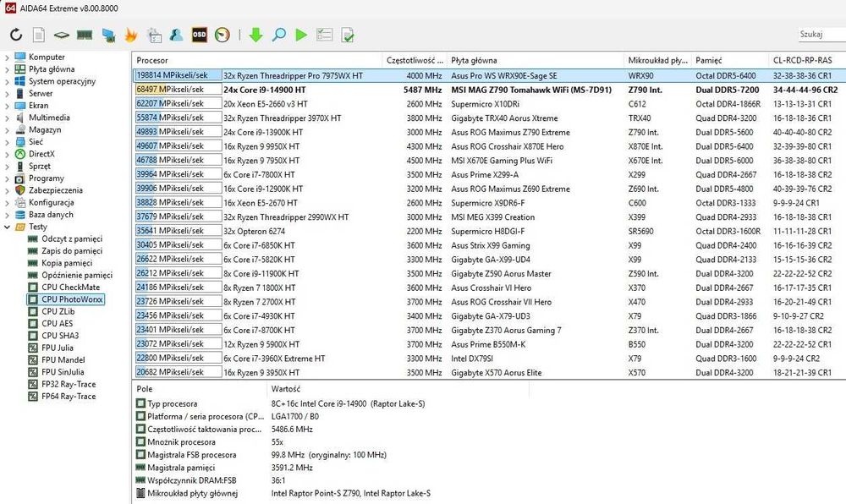
Task: Expand the Płyta główna tree node
Action: pyautogui.click(x=7, y=69)
